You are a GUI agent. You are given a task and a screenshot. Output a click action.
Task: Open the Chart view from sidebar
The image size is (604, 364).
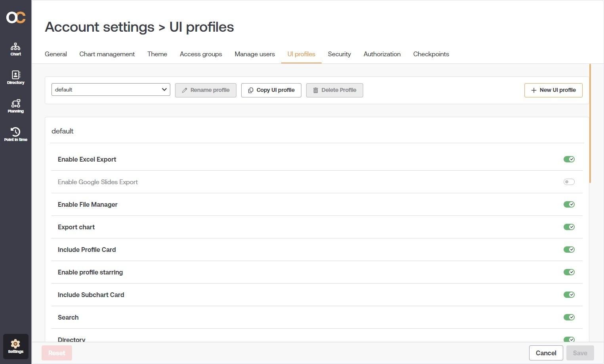pos(15,48)
